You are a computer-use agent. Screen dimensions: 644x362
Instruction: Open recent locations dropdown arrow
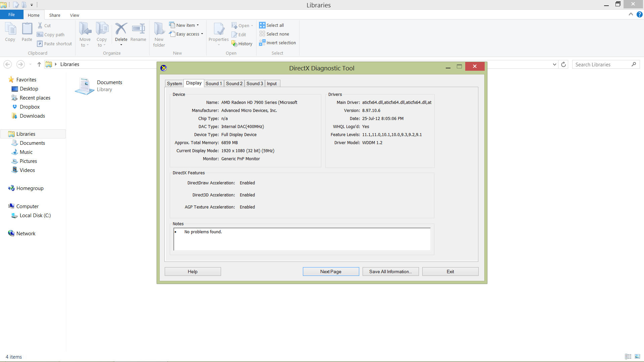click(30, 64)
